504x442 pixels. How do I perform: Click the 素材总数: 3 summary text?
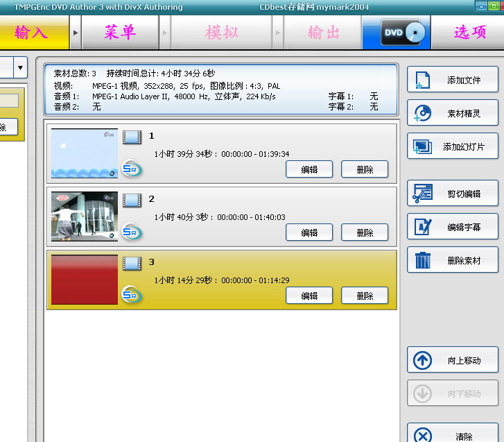click(x=75, y=74)
